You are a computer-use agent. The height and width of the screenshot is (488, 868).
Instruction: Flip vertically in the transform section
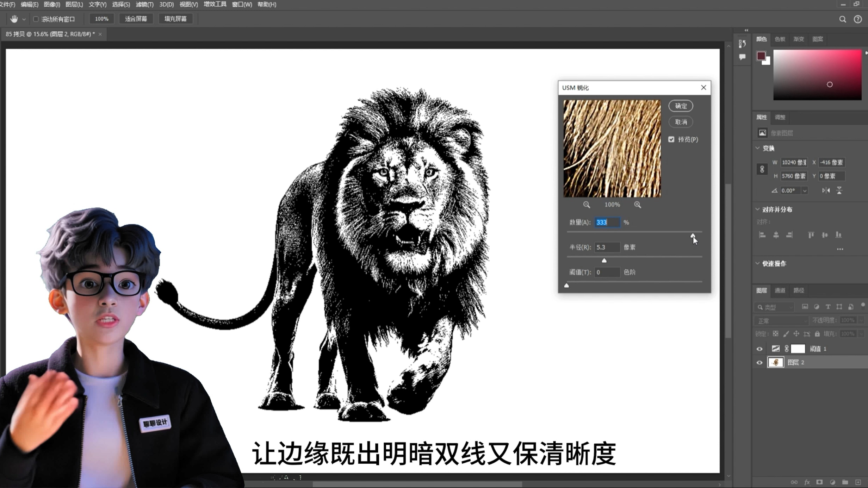click(x=839, y=190)
